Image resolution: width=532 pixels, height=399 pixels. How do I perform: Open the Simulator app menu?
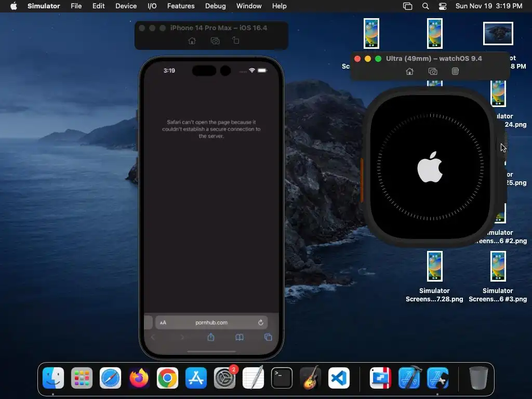[x=44, y=6]
